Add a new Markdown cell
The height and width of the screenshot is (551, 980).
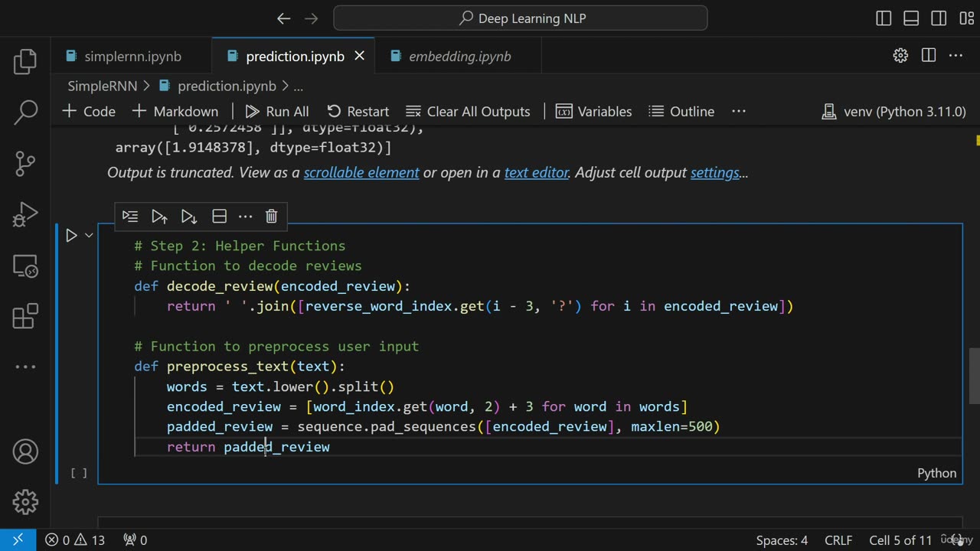tap(175, 111)
